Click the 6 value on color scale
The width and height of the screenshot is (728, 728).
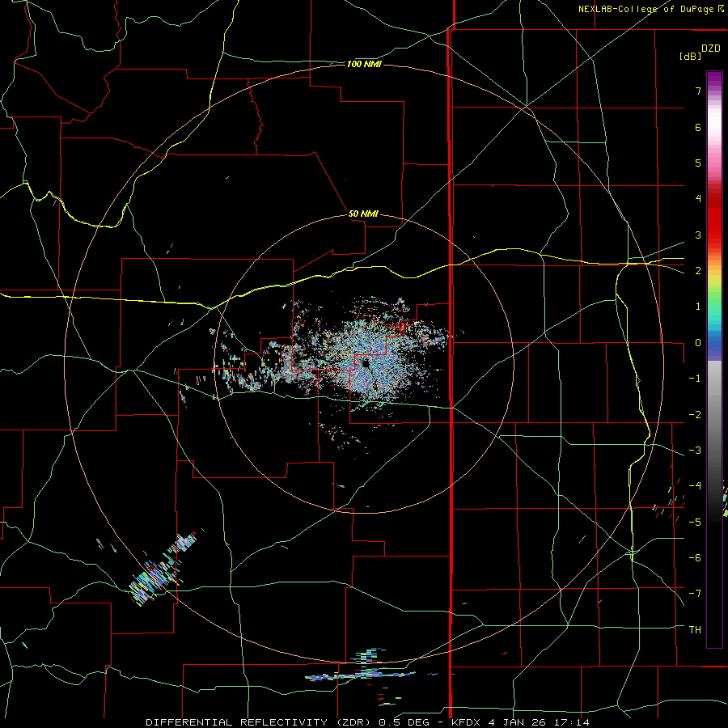pyautogui.click(x=698, y=127)
